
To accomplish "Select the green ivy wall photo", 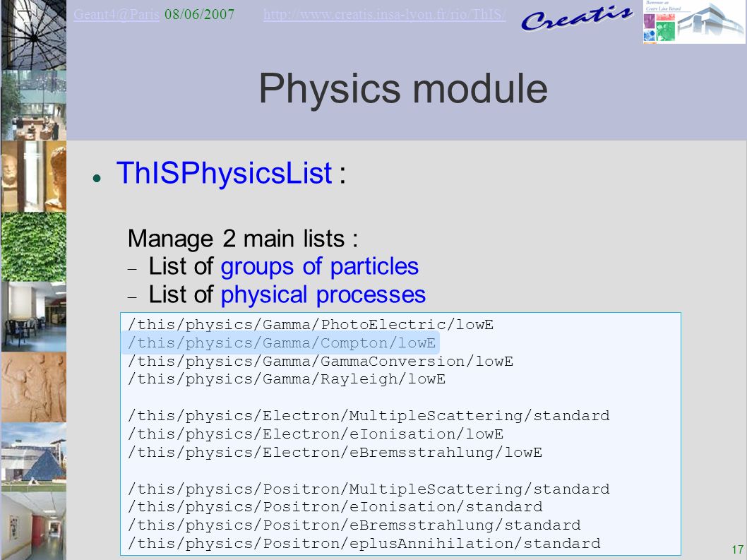I will coord(34,247).
